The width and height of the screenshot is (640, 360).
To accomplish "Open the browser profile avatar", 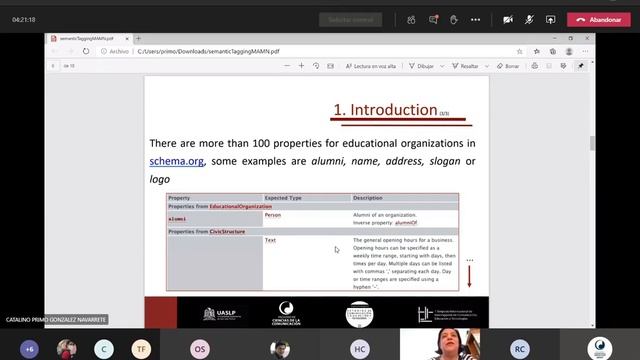I will pyautogui.click(x=569, y=51).
